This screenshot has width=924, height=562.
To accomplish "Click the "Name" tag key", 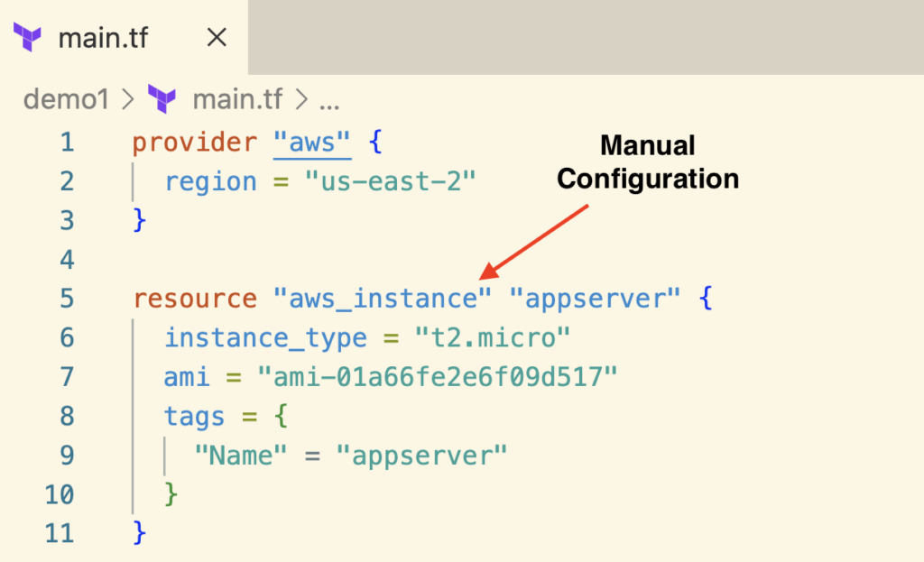I will click(241, 456).
